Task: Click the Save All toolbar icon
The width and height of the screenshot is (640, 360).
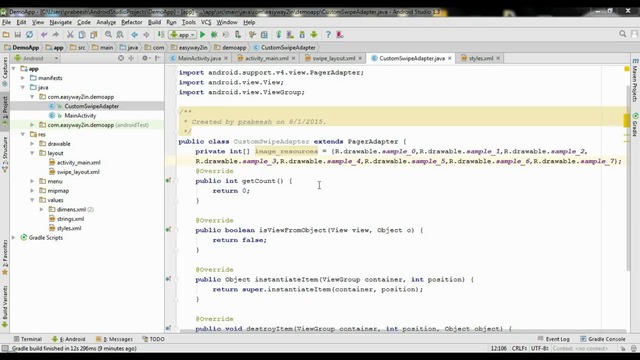Action: [x=18, y=35]
